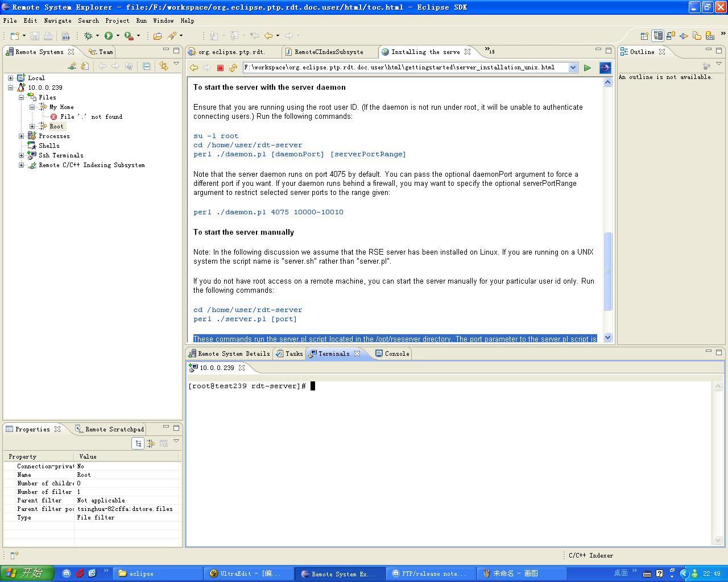728x582 pixels.
Task: Collapse the Files subsystem node
Action: tap(21, 97)
